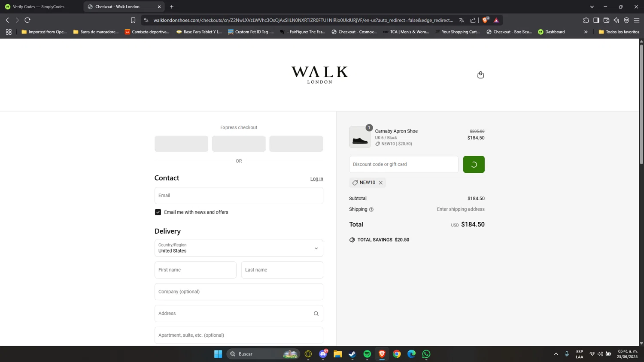Expand the Country/Region dropdown

(239, 248)
